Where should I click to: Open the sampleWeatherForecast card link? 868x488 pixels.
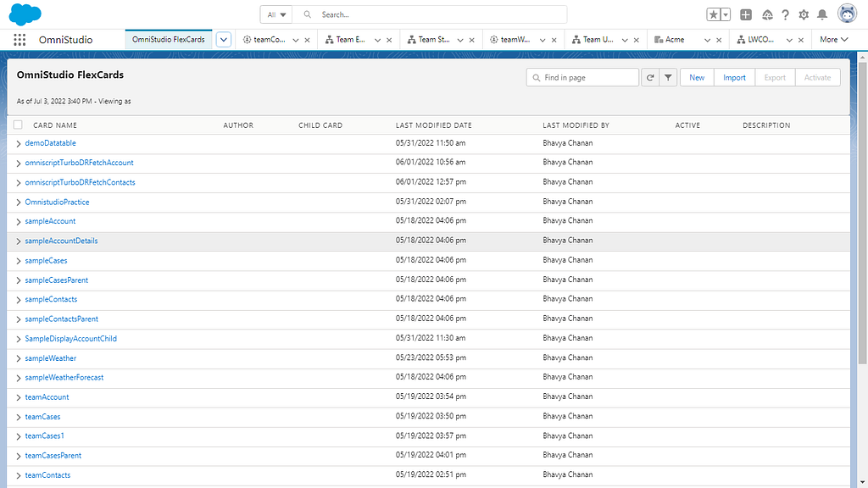pos(64,377)
